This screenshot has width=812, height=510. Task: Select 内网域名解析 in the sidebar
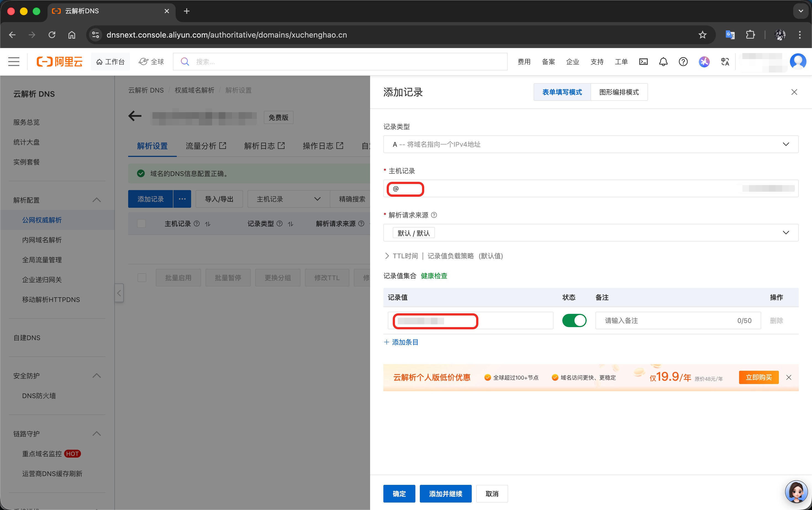click(x=42, y=240)
